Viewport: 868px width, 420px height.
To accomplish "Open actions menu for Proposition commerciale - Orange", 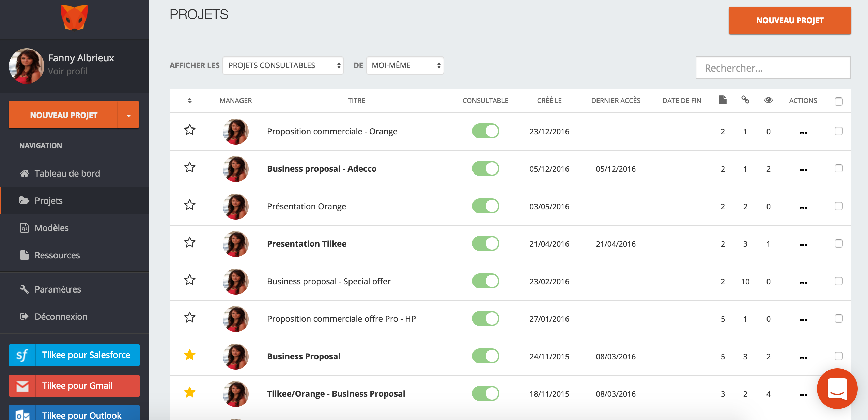I will click(x=803, y=133).
